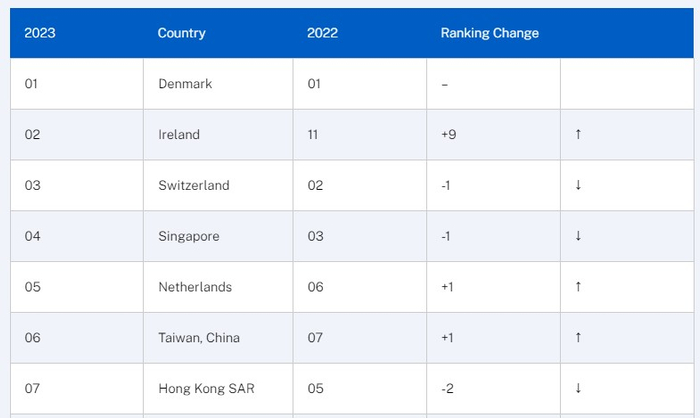This screenshot has width=700, height=418.
Task: Click the up arrow in Ireland row
Action: coord(578,135)
